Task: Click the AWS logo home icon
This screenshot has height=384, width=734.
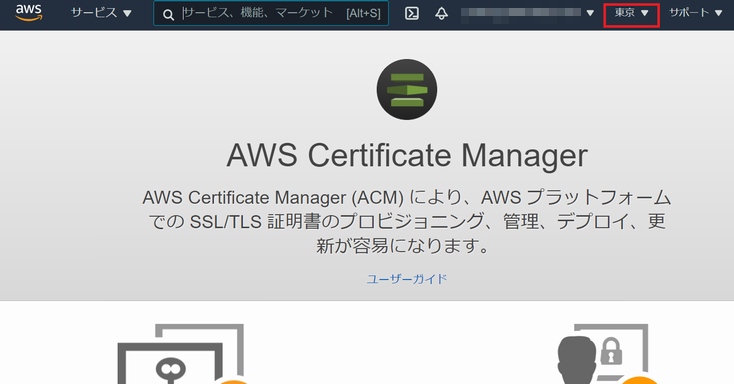Action: (x=29, y=13)
